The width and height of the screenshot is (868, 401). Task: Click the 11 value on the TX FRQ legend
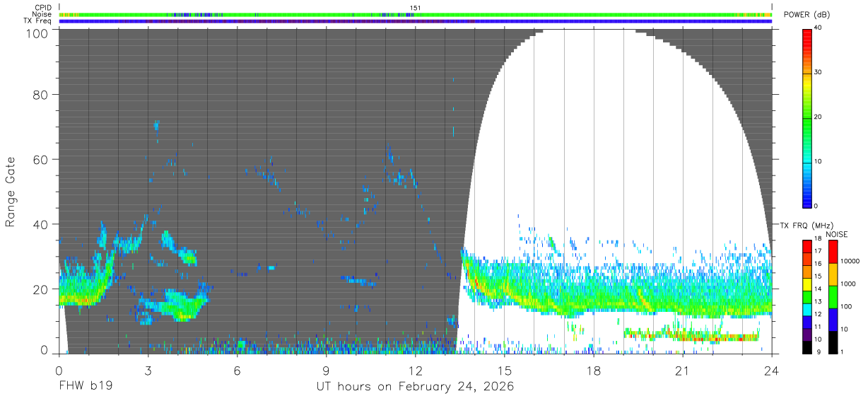point(819,327)
